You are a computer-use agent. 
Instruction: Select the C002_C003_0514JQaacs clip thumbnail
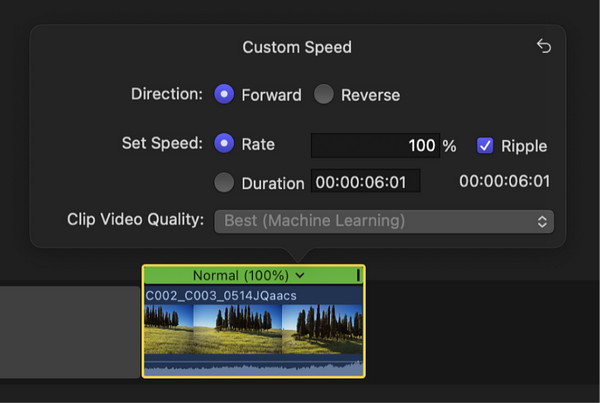pos(253,329)
